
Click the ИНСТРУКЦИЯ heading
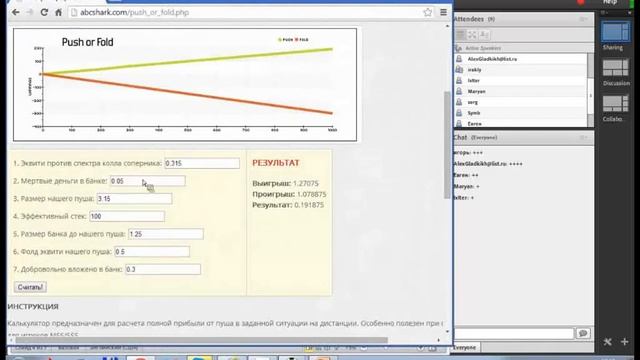pos(33,307)
